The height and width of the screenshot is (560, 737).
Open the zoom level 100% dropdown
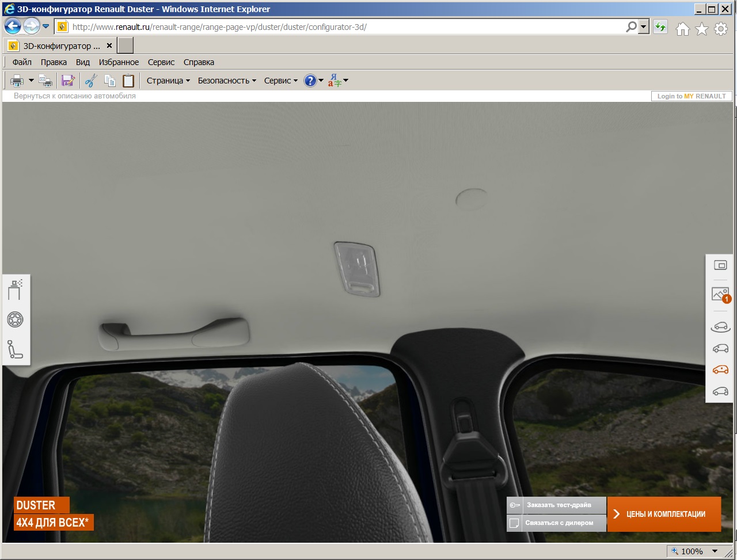715,551
